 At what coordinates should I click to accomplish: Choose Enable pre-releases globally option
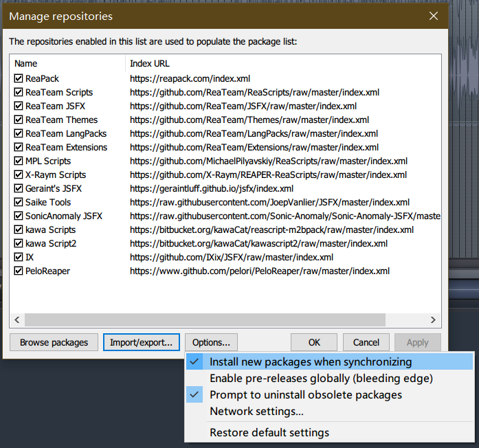pyautogui.click(x=321, y=378)
